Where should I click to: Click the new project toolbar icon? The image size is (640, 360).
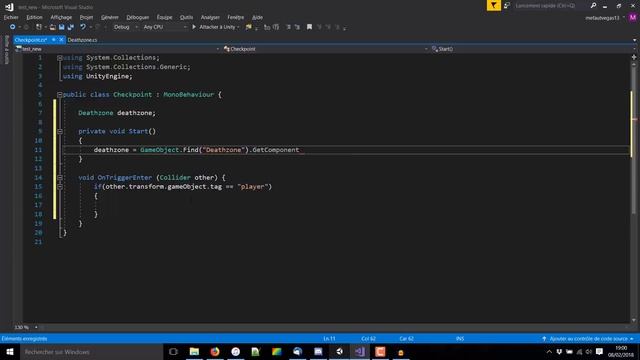click(x=39, y=27)
